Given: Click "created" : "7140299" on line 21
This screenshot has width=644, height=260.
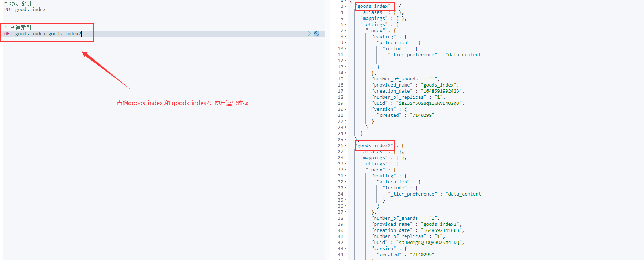Looking at the screenshot, I should [x=406, y=115].
